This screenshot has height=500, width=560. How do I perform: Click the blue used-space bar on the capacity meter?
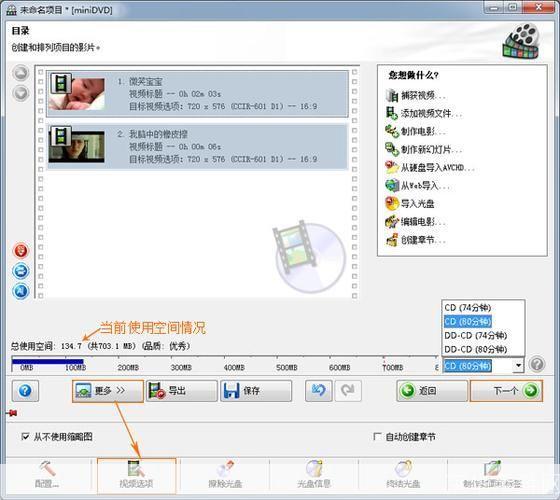point(48,361)
